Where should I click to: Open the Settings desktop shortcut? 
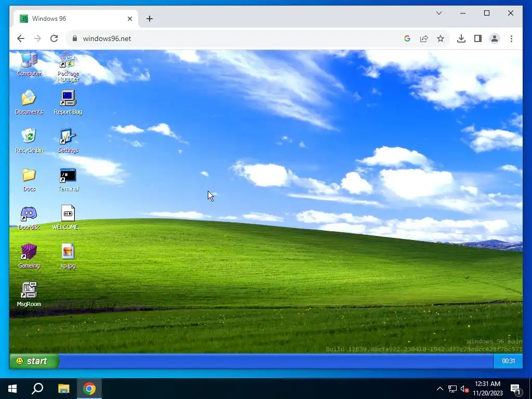click(x=68, y=140)
